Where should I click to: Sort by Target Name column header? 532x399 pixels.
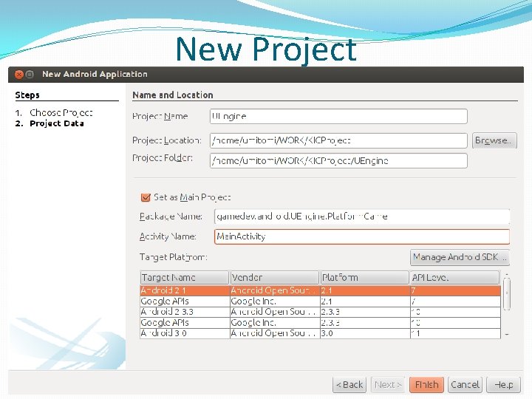(185, 278)
